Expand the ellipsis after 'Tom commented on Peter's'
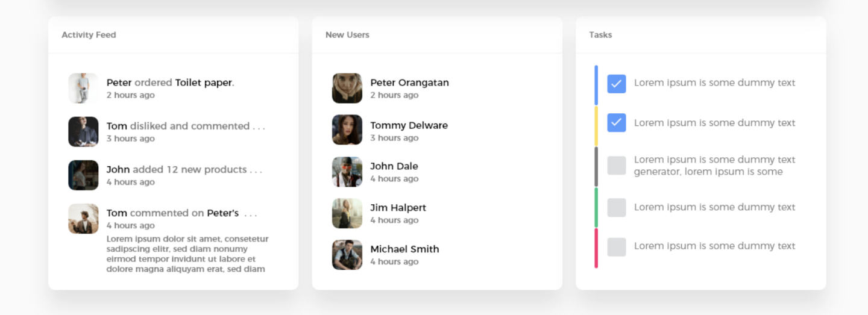Screen dimensions: 868x315 [x=251, y=214]
